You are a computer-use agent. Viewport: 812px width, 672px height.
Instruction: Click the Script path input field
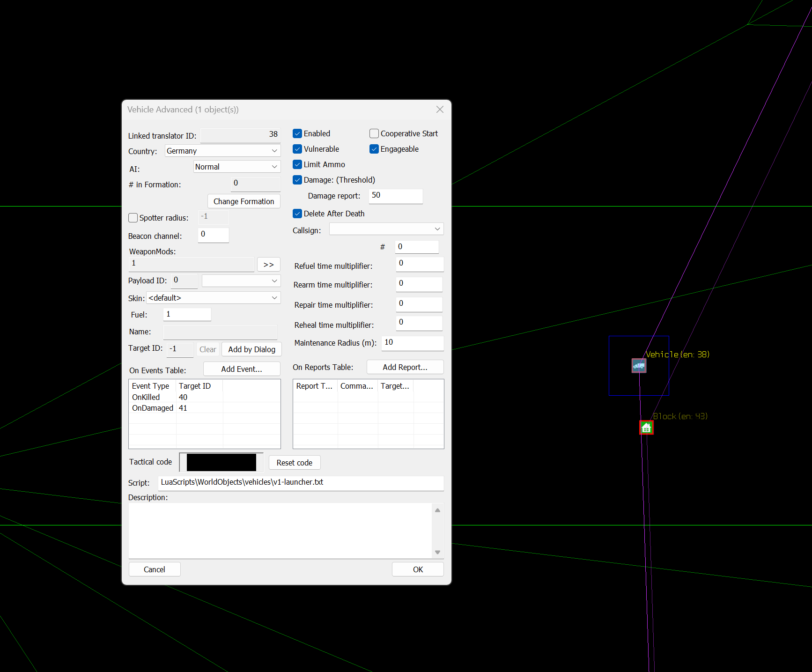[301, 483]
